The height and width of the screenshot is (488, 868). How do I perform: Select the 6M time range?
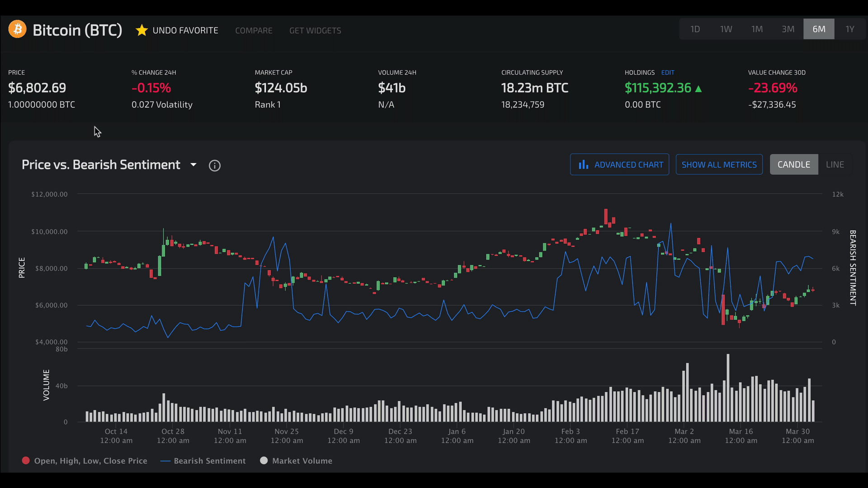click(819, 29)
